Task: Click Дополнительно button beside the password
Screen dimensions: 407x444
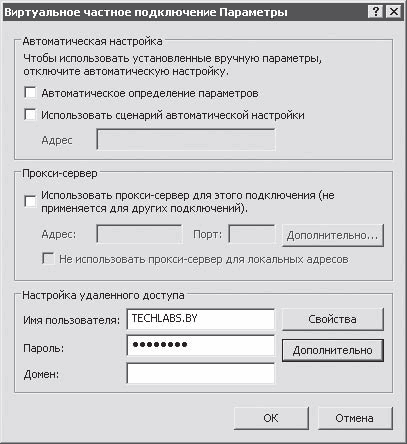Action: click(x=333, y=350)
